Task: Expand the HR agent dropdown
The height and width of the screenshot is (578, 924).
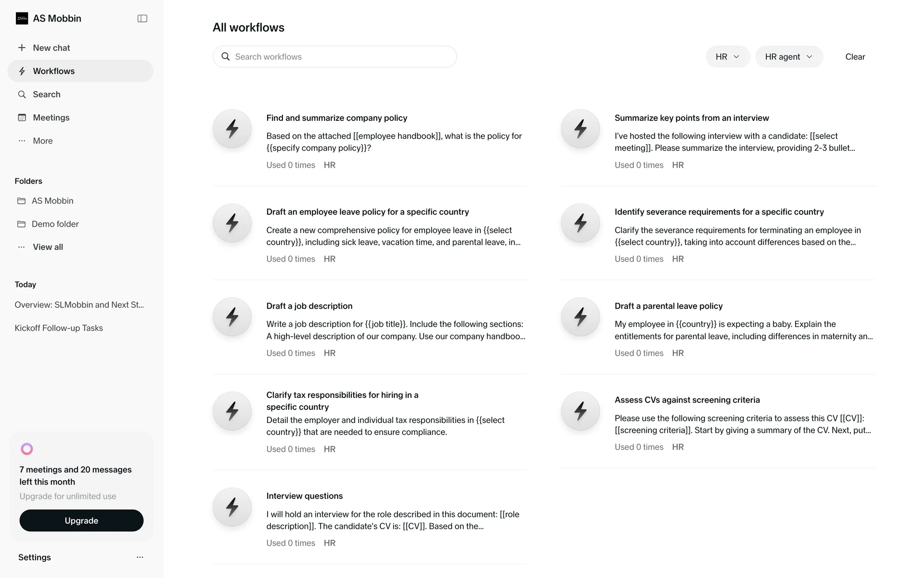Action: click(789, 57)
